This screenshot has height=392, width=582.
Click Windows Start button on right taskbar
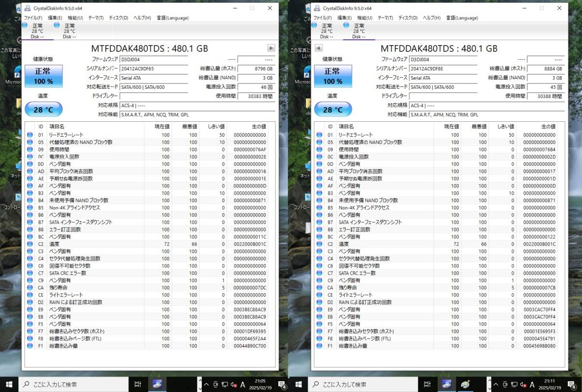298,384
